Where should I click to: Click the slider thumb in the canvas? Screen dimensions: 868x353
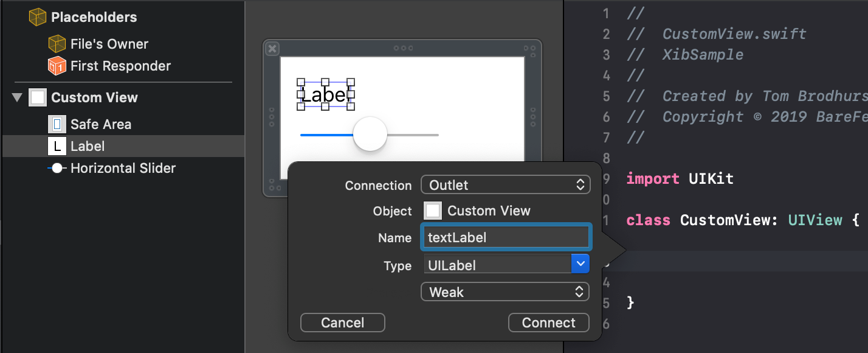click(x=369, y=134)
